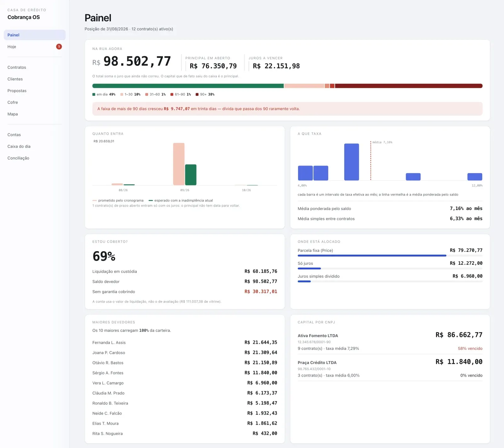Image resolution: width=504 pixels, height=448 pixels.
Task: Click the green 09/26 expected bar
Action: [x=191, y=175]
